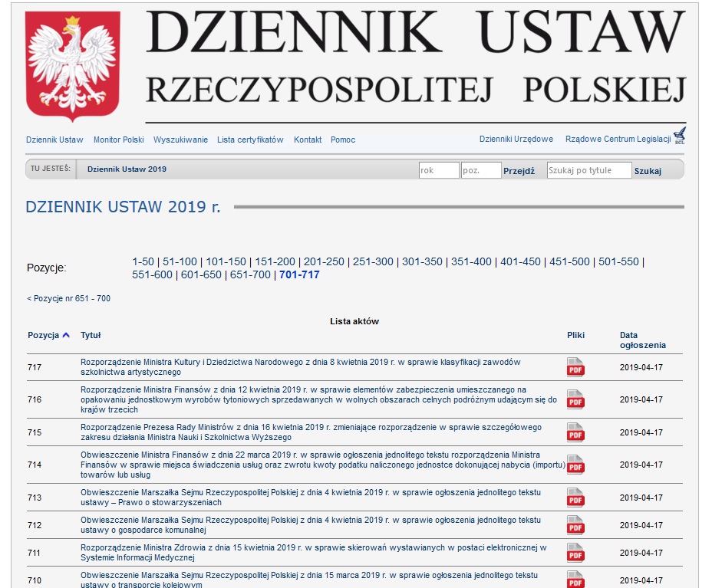
Task: Open act 714 Obwieszczenie Ministra Finansów title
Action: click(323, 465)
